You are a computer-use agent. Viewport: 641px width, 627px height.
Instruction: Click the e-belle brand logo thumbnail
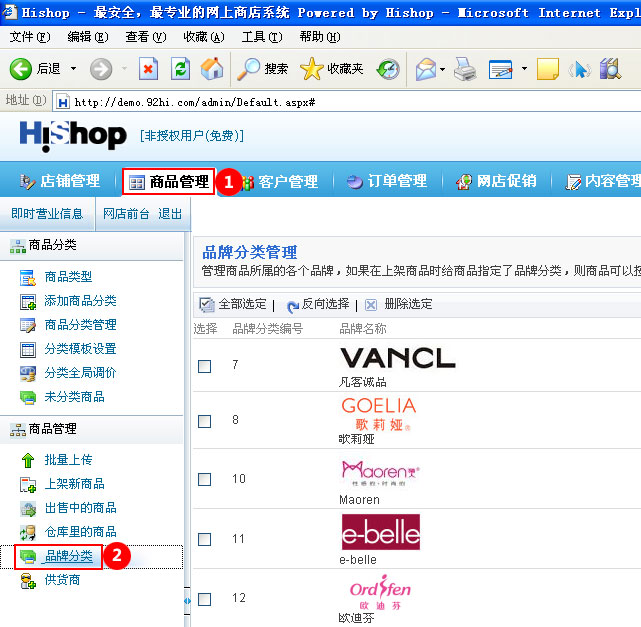pyautogui.click(x=381, y=532)
